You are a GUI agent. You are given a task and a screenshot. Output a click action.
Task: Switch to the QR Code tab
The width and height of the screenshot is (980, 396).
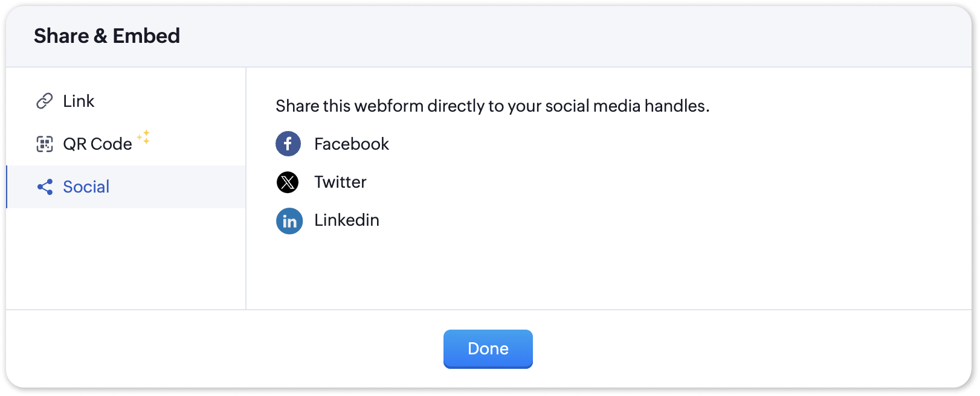click(97, 144)
